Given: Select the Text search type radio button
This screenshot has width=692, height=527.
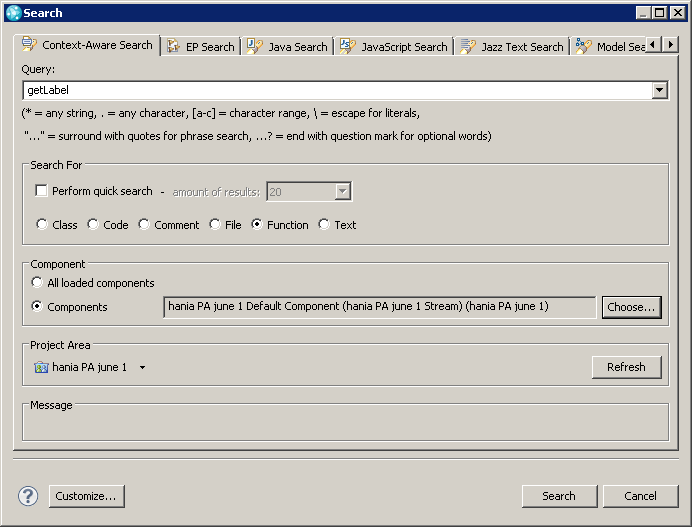Looking at the screenshot, I should pos(324,224).
